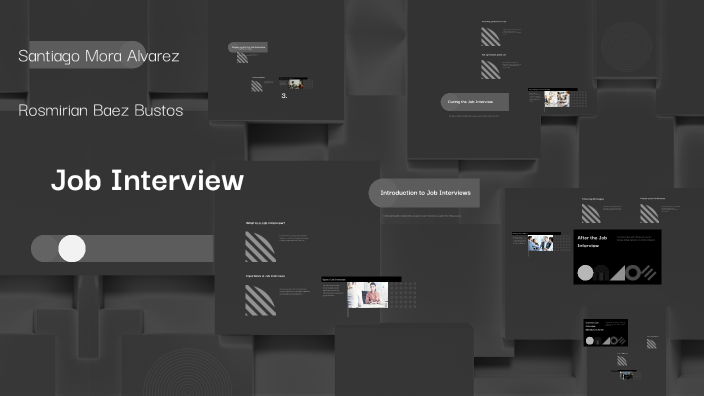Select the 'Rosmirian Baez Bustos' name text

101,110
